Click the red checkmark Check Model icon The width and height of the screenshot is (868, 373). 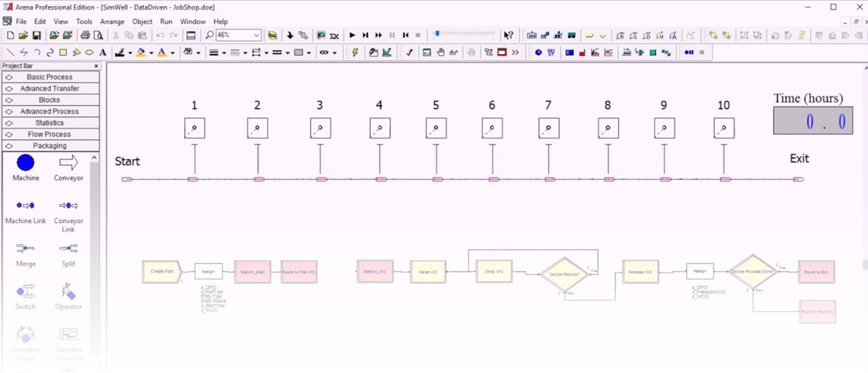coord(409,53)
